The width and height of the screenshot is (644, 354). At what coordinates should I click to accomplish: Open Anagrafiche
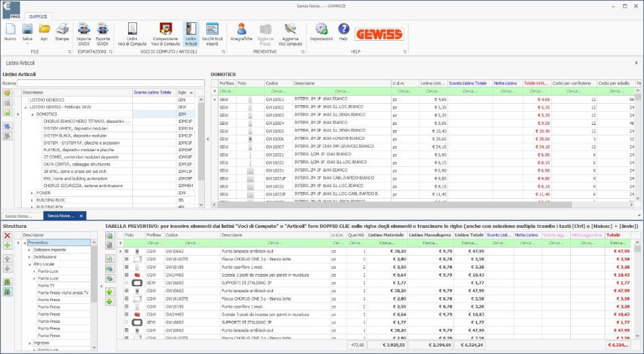click(242, 32)
